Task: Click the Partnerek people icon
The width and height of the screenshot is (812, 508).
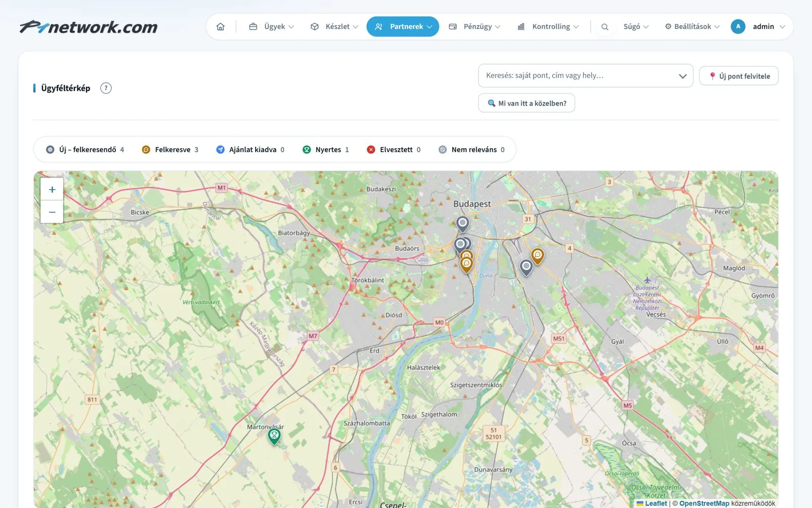Action: point(379,26)
